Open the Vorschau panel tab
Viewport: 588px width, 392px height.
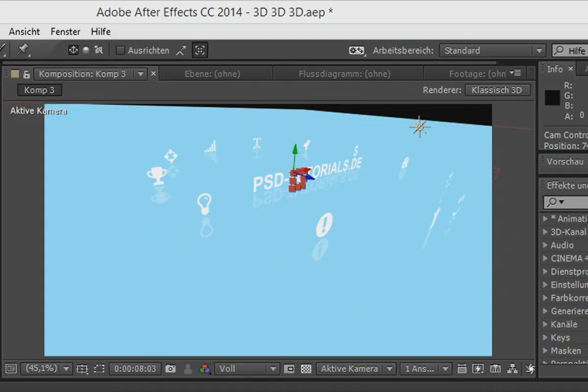click(565, 161)
